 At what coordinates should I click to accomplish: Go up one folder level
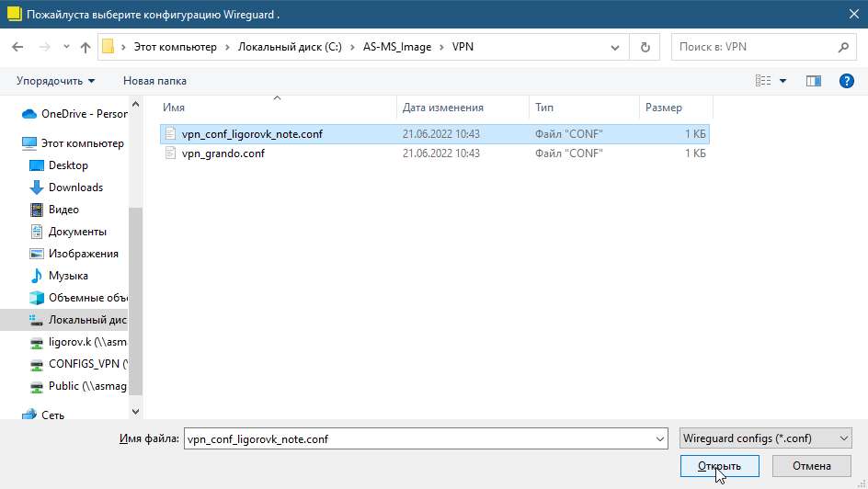(x=86, y=47)
